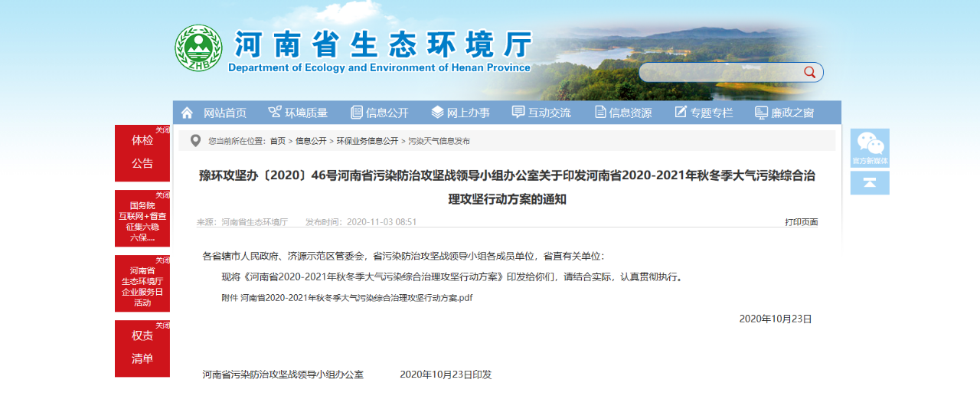Close the 体检公告 side banner
Viewport: 980px width, 396px height.
pyautogui.click(x=162, y=130)
